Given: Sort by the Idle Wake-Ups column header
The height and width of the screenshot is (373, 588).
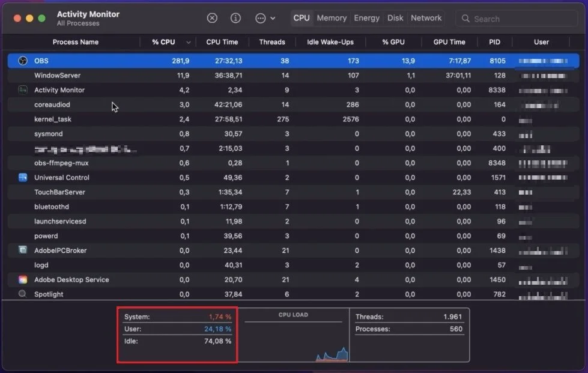Looking at the screenshot, I should point(330,42).
